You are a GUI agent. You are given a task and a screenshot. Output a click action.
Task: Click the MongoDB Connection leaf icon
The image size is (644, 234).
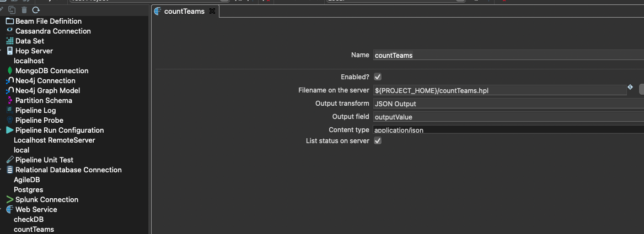coord(10,70)
